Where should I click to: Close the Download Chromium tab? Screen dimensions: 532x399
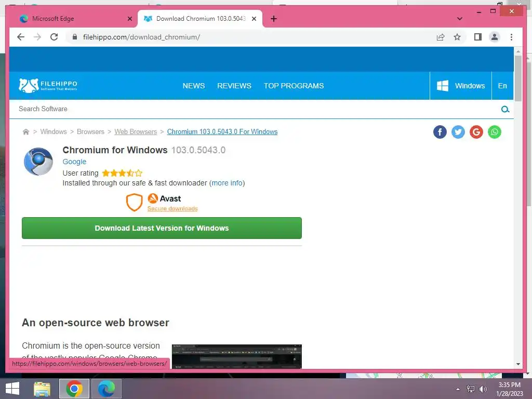click(x=254, y=19)
